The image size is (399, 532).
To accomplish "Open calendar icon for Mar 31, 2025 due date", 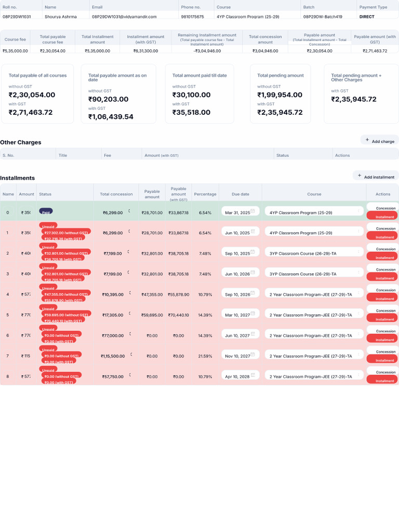I will (253, 211).
